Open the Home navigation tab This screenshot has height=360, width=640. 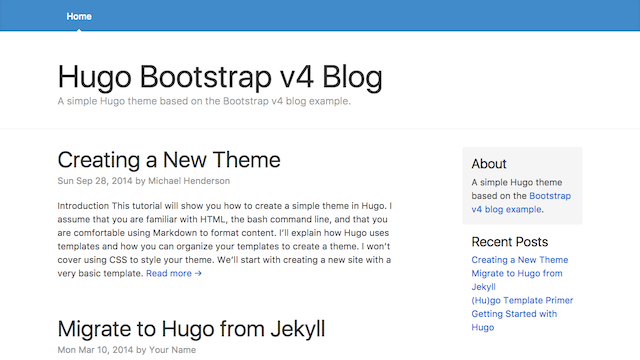click(x=79, y=16)
